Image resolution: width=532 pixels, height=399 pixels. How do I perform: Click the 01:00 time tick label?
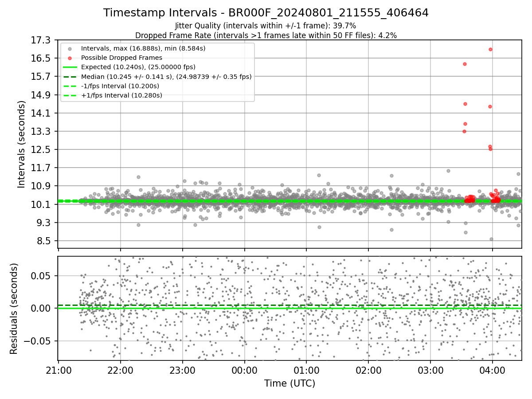306,370
